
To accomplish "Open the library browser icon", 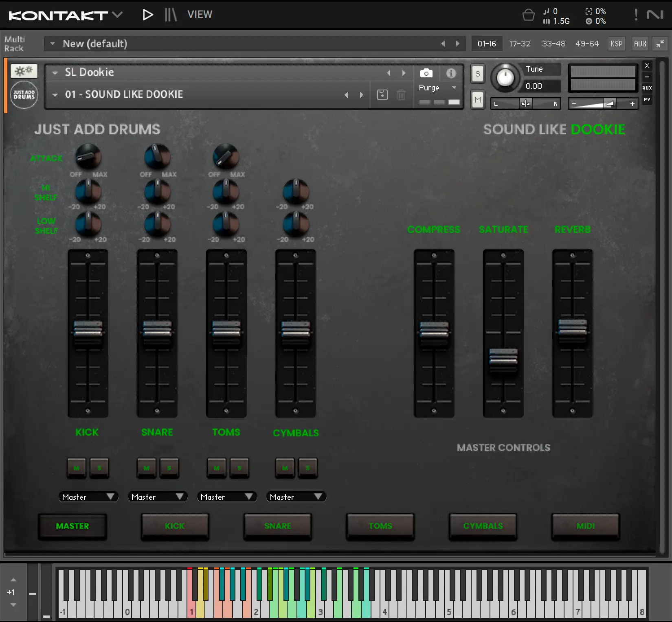I will point(171,15).
